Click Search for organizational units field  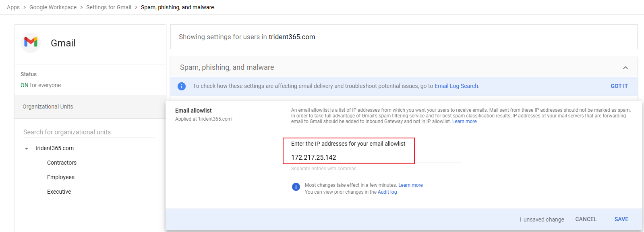(x=89, y=132)
